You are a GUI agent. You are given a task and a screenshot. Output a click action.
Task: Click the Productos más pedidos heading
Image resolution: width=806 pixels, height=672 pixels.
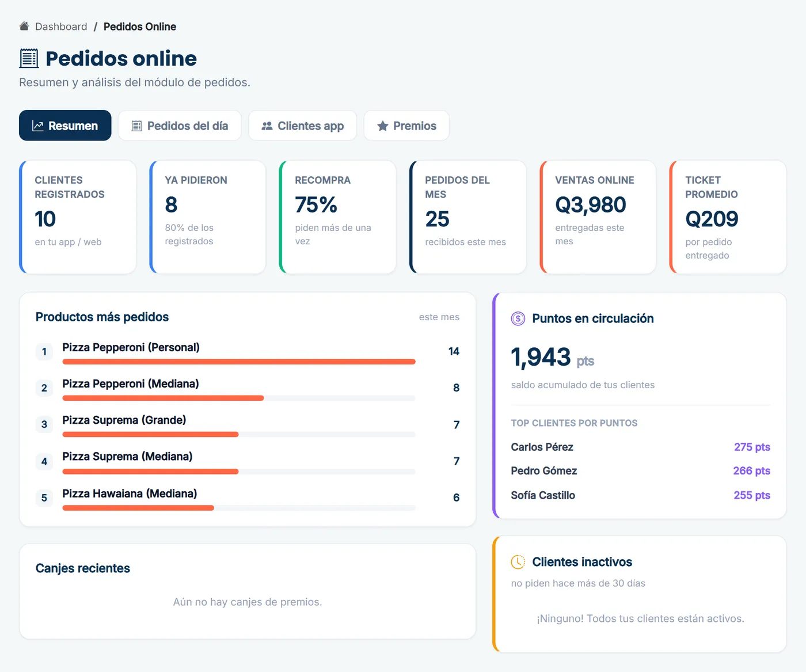tap(102, 317)
